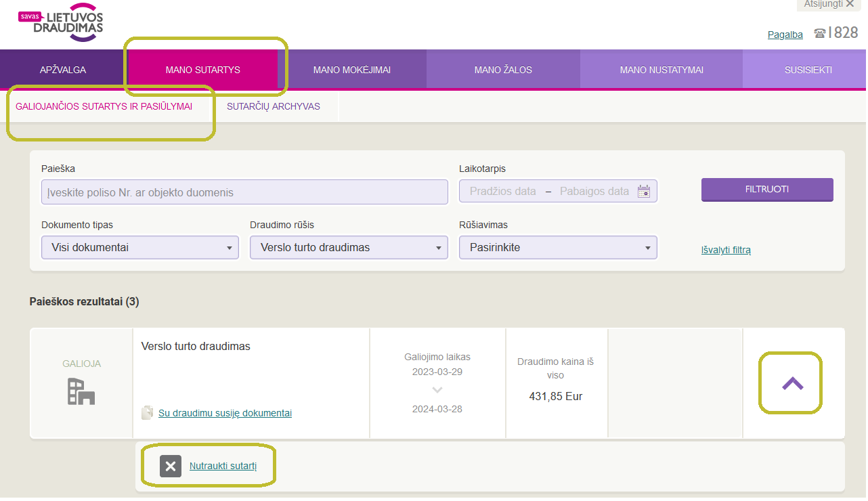
Task: Click the Pradžios data field
Action: [502, 192]
